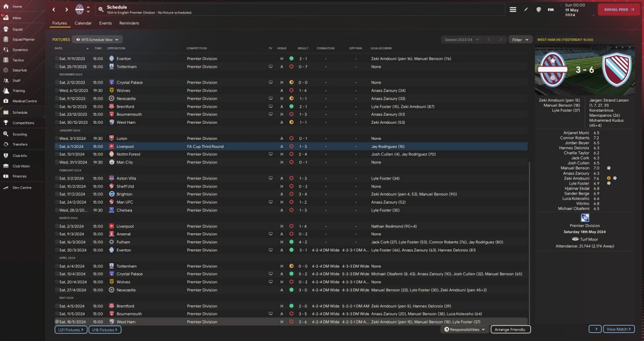Open Medical Centre in sidebar
This screenshot has height=341, width=644.
(22, 101)
